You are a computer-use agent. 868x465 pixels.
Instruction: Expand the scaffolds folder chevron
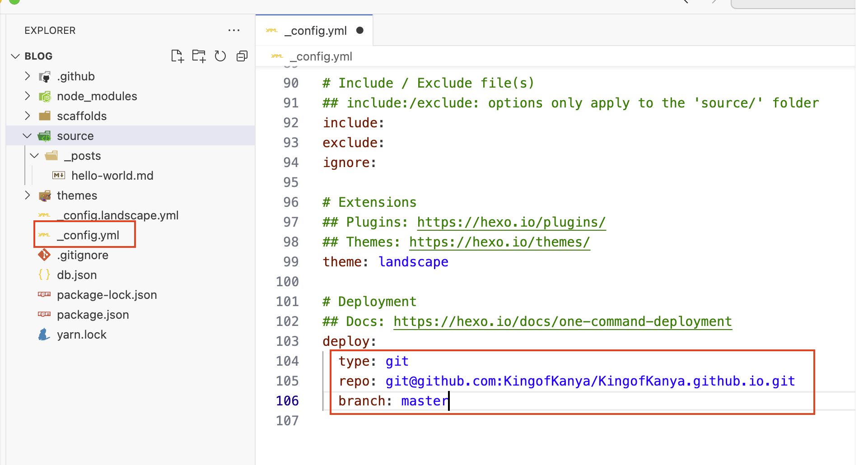28,116
